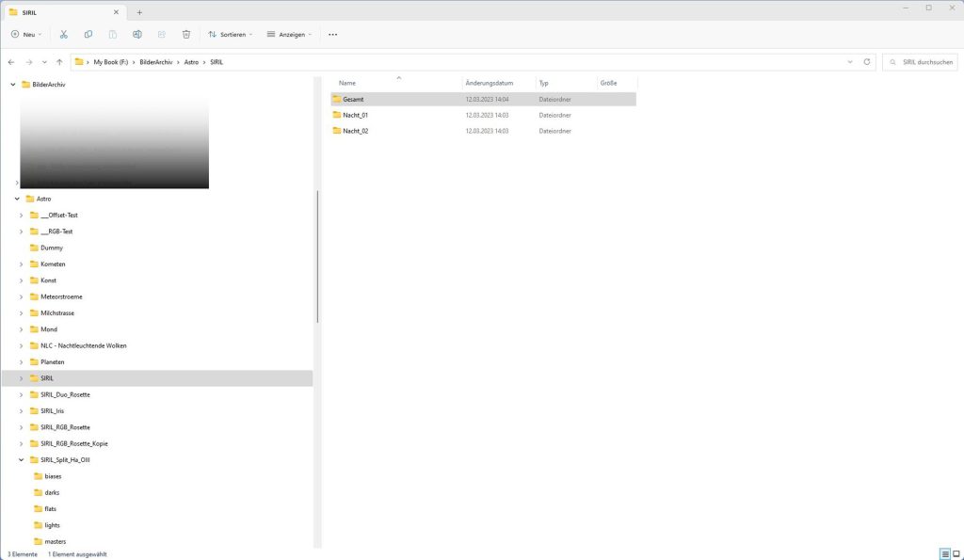Viewport: 964px width, 560px height.
Task: Navigate back with the Back arrow
Action: [11, 62]
